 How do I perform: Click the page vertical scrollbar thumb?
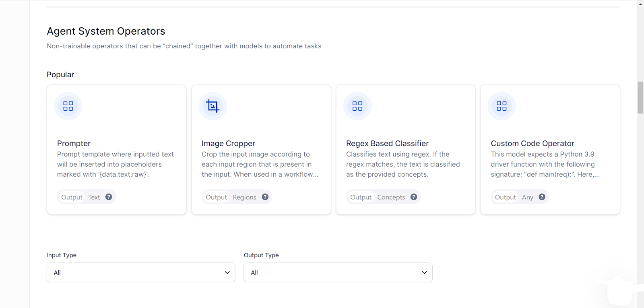click(640, 97)
